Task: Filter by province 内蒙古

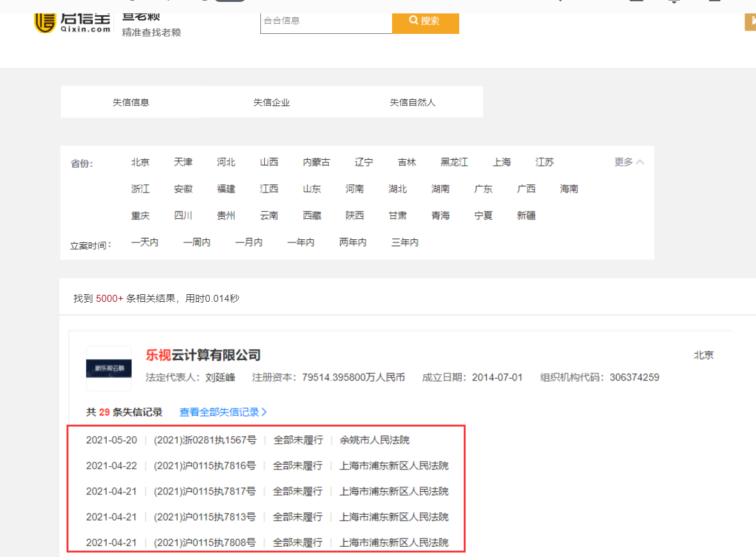Action: [x=317, y=162]
